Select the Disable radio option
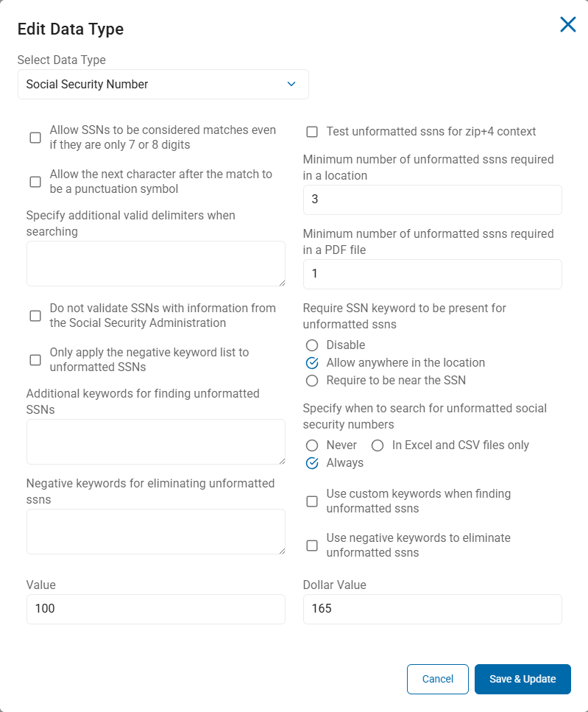This screenshot has height=712, width=588. coord(312,345)
